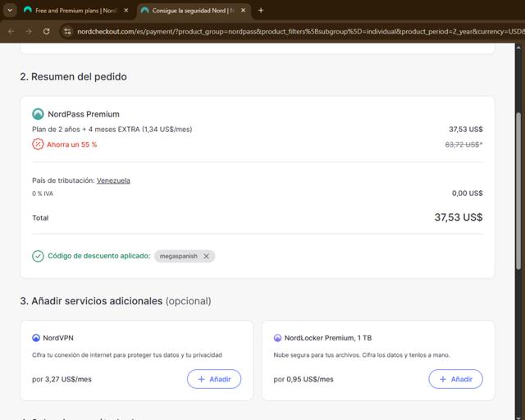Click the discount code applied checkmark icon
This screenshot has height=420, width=525.
pos(38,256)
